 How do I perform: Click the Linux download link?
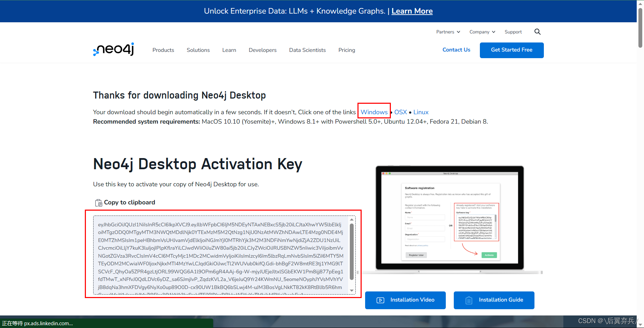click(x=421, y=112)
